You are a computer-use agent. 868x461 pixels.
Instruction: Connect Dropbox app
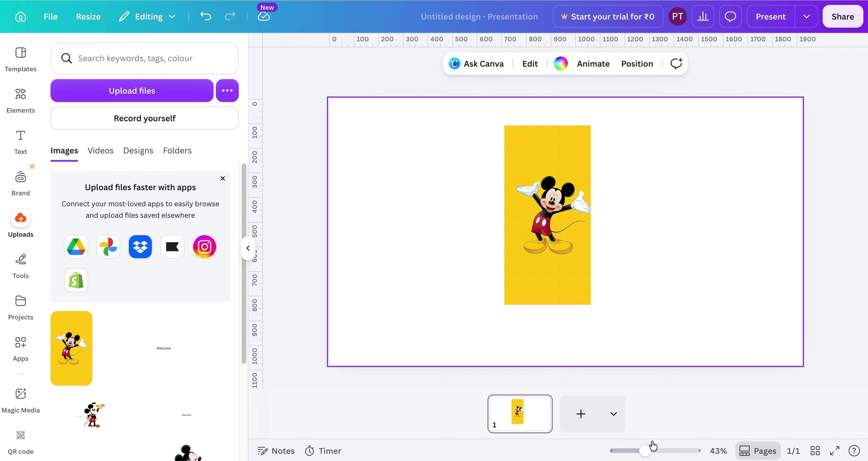coord(140,246)
